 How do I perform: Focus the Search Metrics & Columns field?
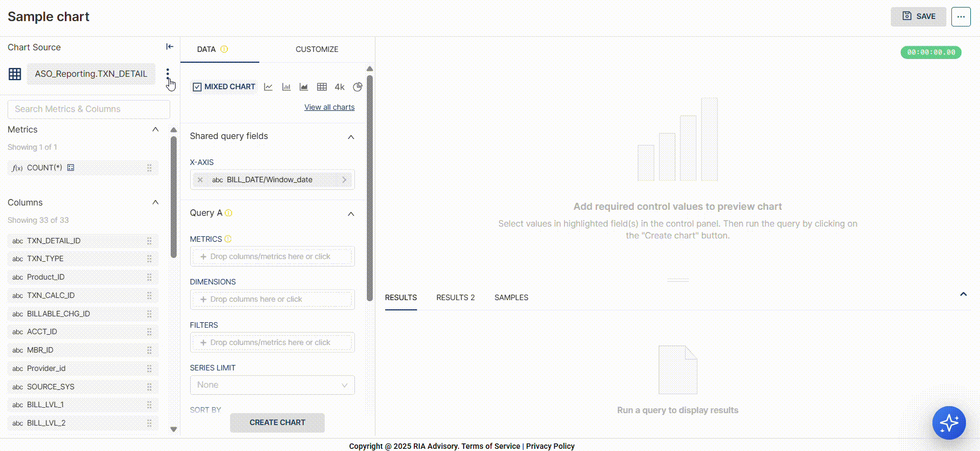point(89,109)
